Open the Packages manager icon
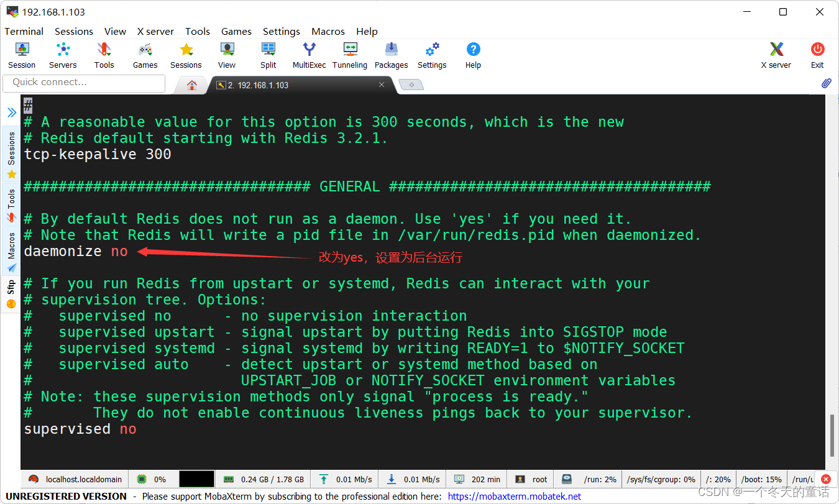839x504 pixels. pyautogui.click(x=391, y=55)
